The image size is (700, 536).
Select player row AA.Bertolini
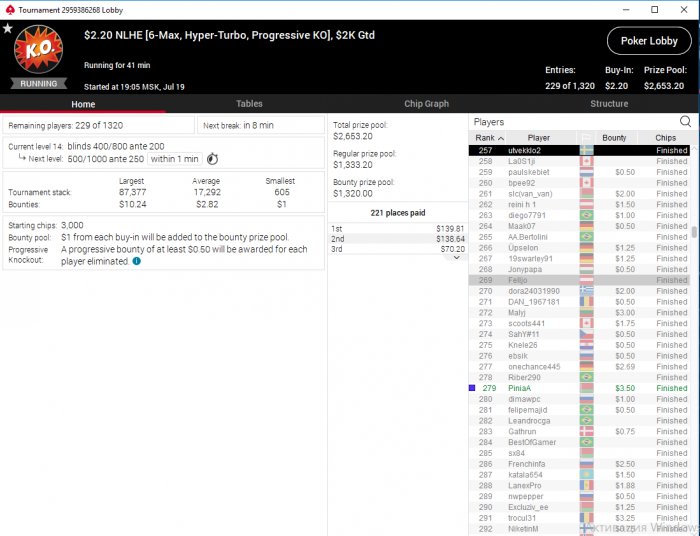coord(579,237)
